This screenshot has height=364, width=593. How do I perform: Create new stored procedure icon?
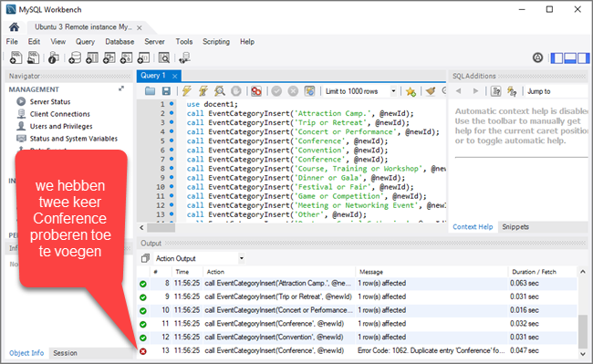click(x=126, y=57)
